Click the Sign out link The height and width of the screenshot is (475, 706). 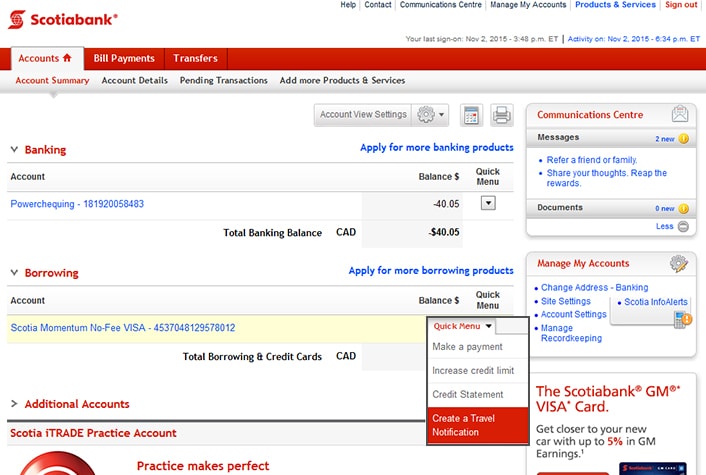(x=681, y=5)
